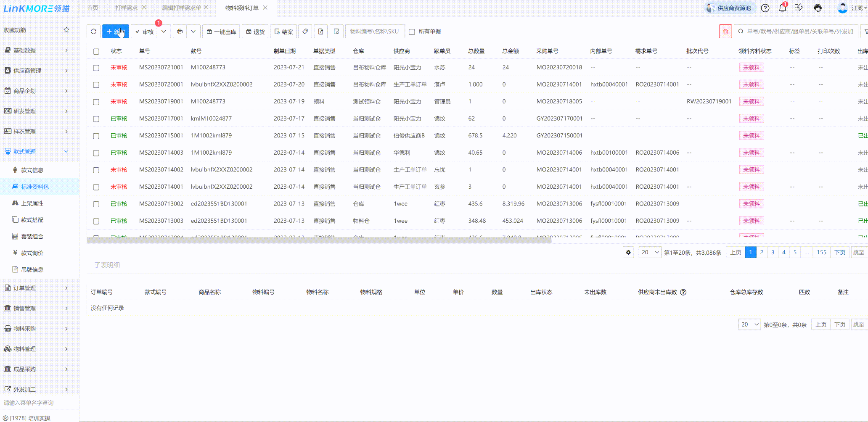Open the customer service headset icon
Image resolution: width=868 pixels, height=422 pixels.
pyautogui.click(x=818, y=8)
